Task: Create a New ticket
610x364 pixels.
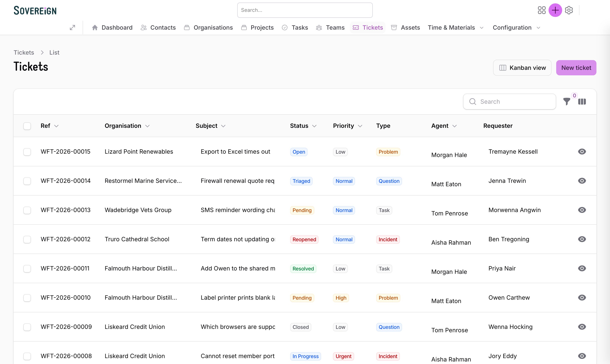Action: click(576, 68)
